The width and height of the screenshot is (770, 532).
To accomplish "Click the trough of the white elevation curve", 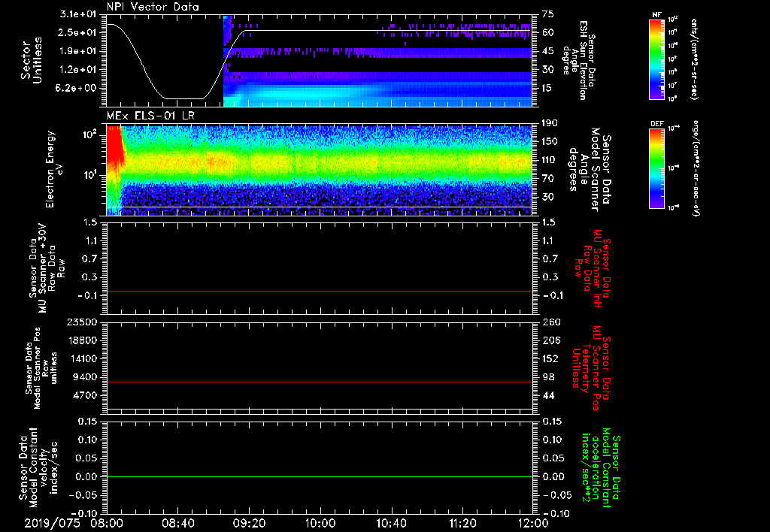I will click(184, 98).
